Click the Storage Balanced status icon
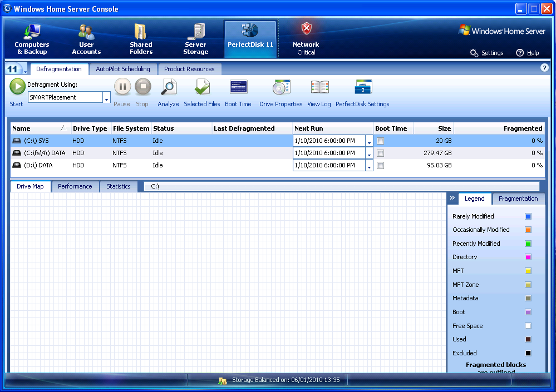 (222, 380)
